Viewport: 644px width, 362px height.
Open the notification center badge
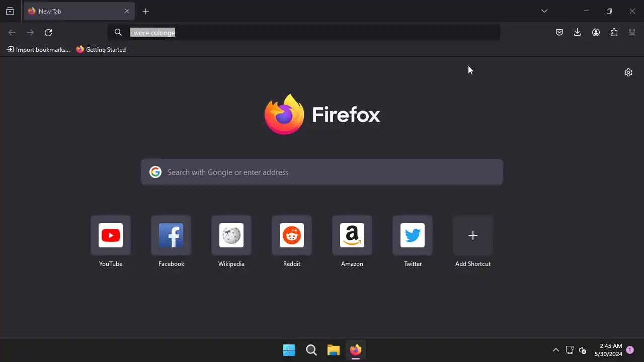tap(630, 350)
